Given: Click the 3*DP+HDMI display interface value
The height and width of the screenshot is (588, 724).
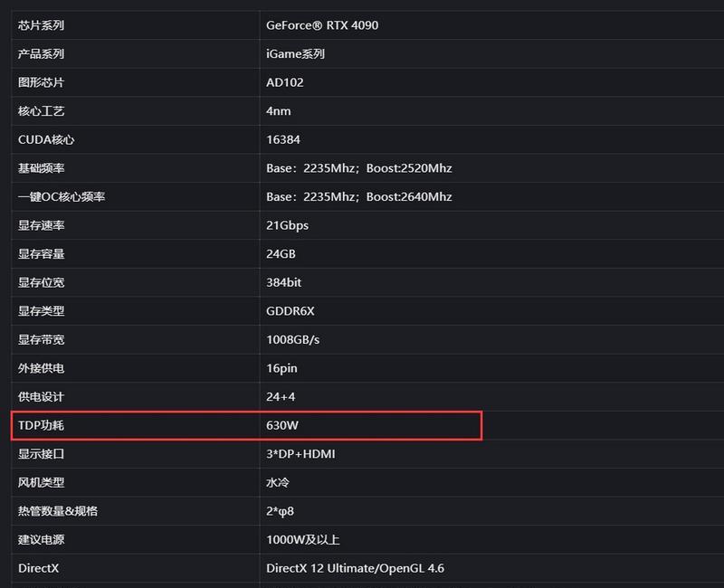Looking at the screenshot, I should (x=300, y=454).
